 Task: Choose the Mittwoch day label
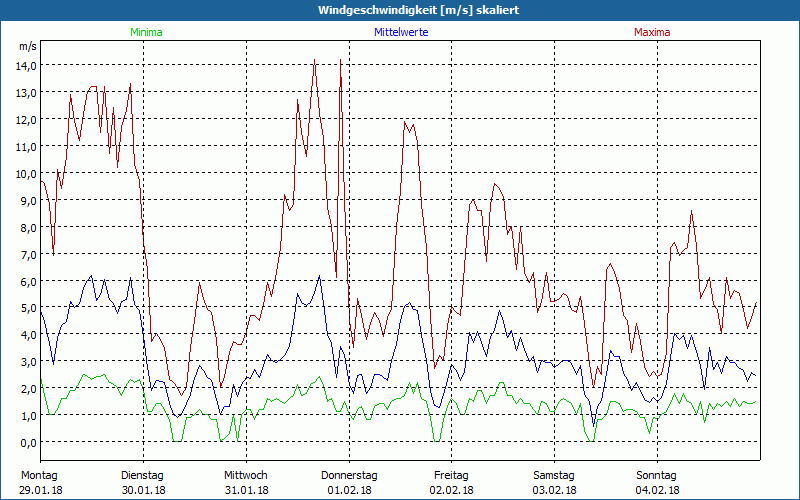tap(246, 475)
